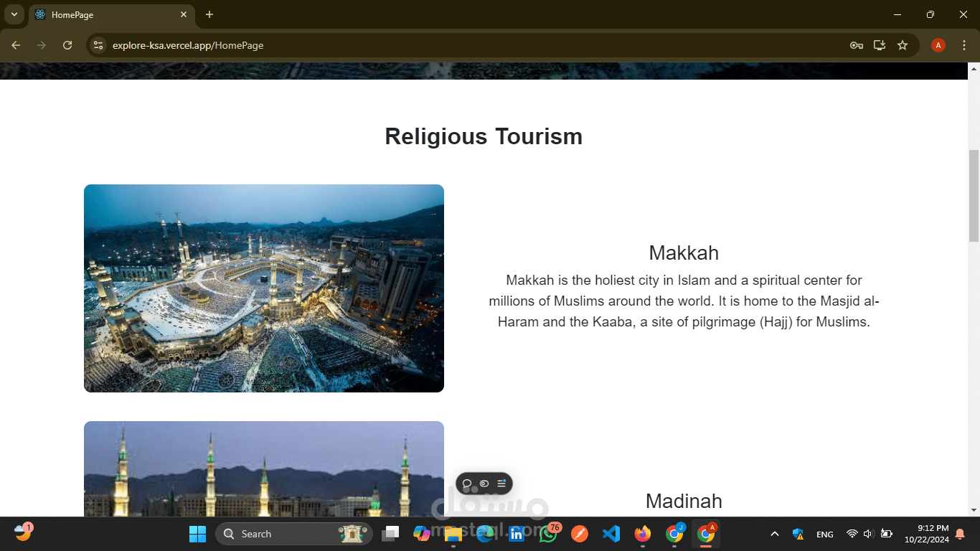Open Windows Security tray icon
The image size is (980, 551).
[798, 534]
